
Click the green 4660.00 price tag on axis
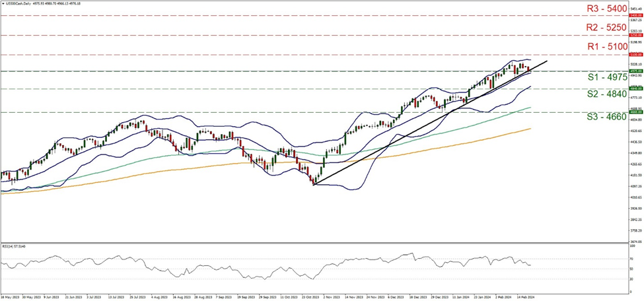635,112
